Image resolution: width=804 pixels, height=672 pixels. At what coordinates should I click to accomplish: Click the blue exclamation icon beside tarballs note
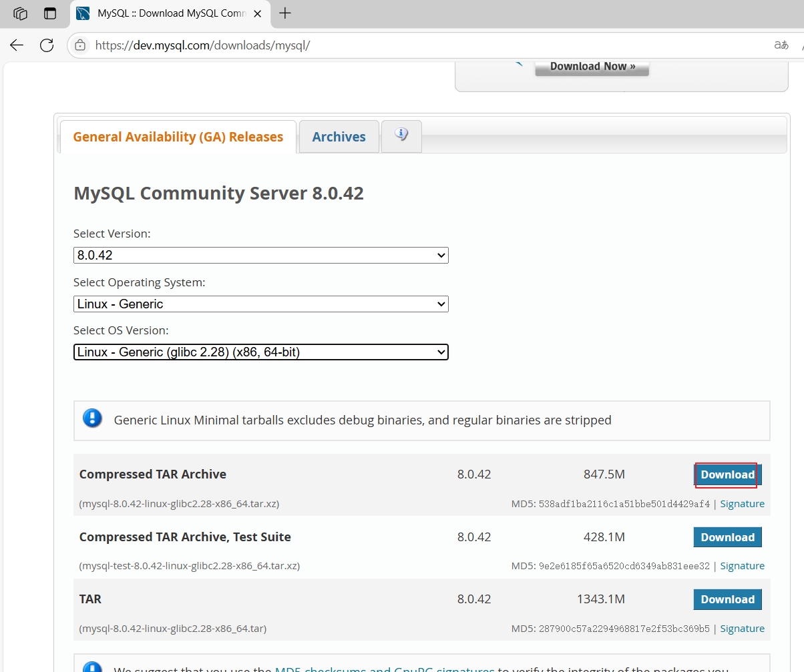92,419
